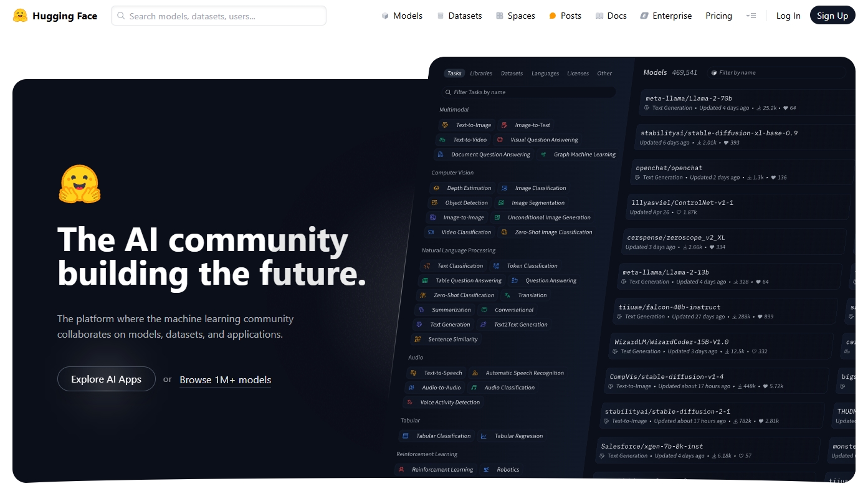Click the orange icon beside Posts
This screenshot has width=868, height=491.
552,16
